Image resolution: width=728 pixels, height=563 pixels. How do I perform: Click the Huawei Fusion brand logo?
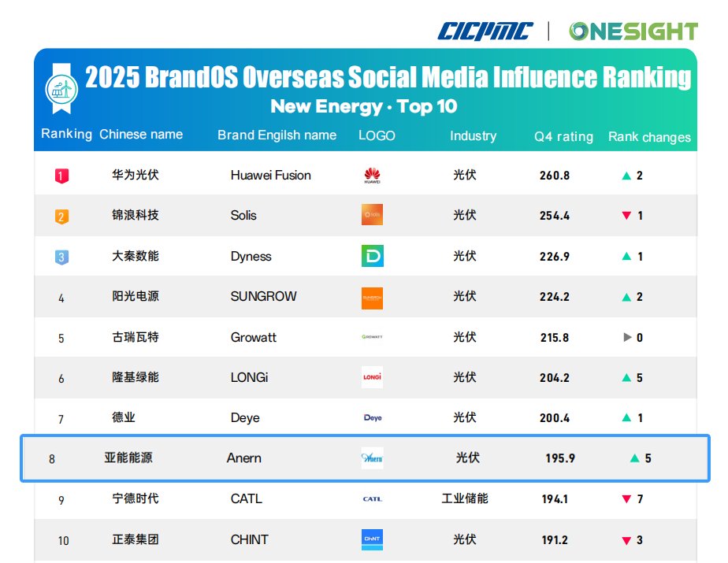click(372, 175)
